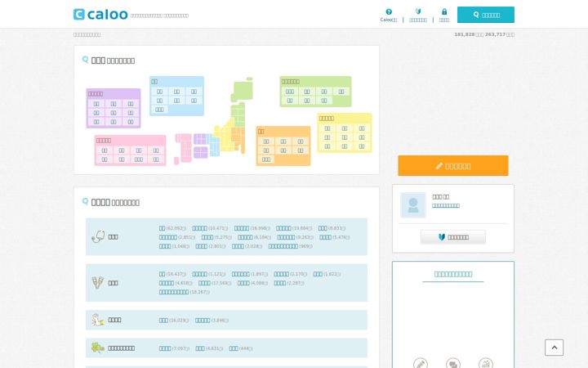
Task: Click the category link with count 7,097
Action: pos(165,348)
